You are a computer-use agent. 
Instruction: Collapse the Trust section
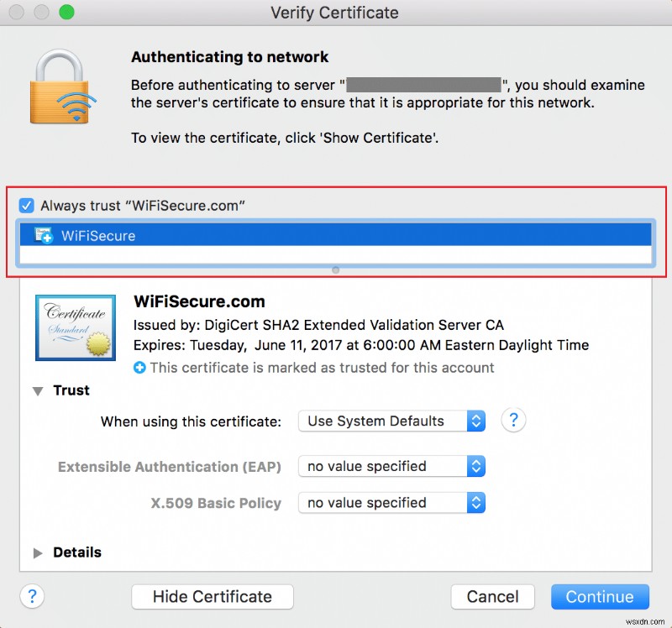click(38, 390)
